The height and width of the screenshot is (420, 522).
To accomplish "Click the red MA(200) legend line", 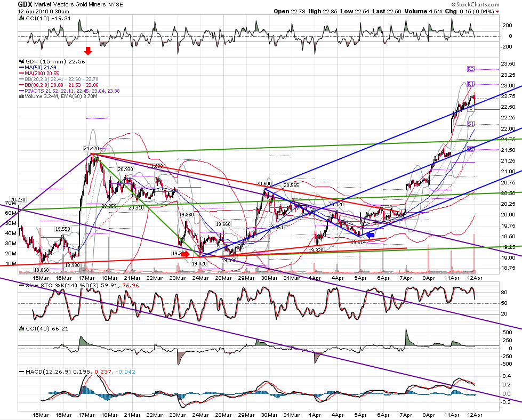I will (x=22, y=74).
